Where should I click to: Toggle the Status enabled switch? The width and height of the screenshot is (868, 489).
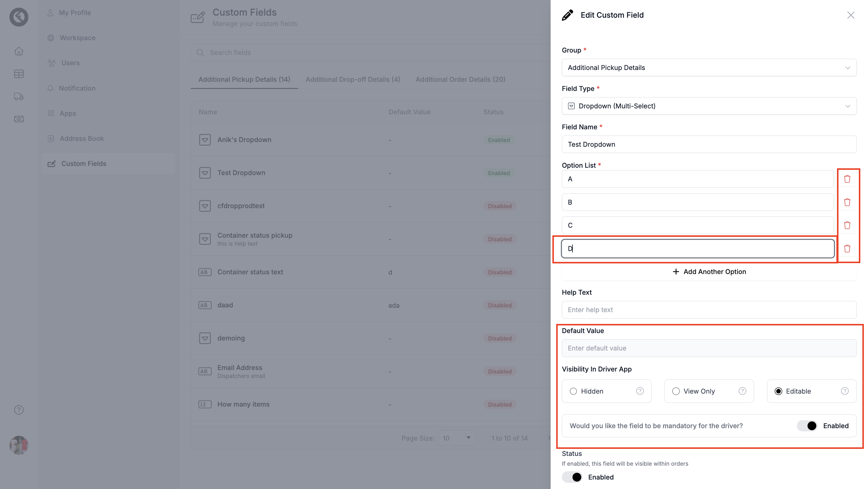pyautogui.click(x=572, y=477)
